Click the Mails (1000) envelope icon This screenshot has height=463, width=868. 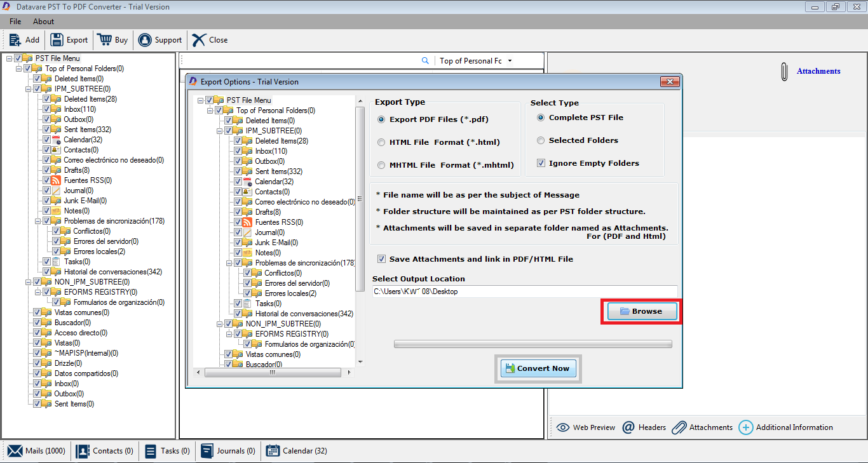15,451
